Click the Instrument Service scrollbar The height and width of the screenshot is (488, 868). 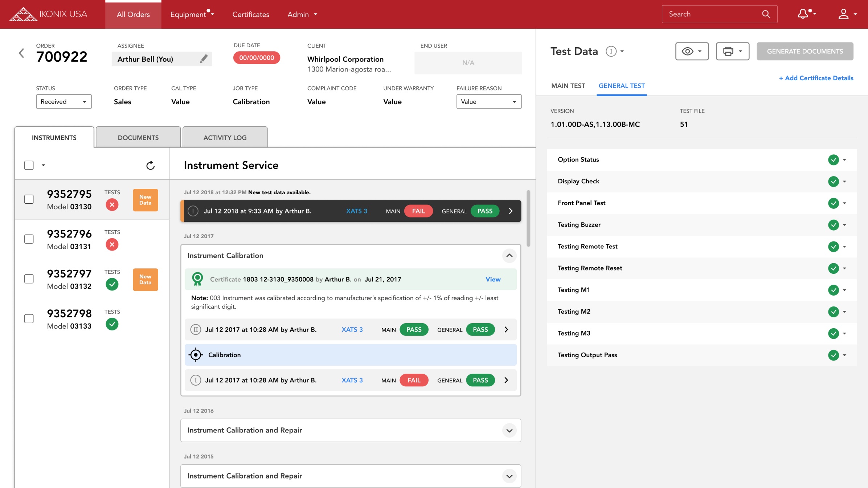click(528, 219)
